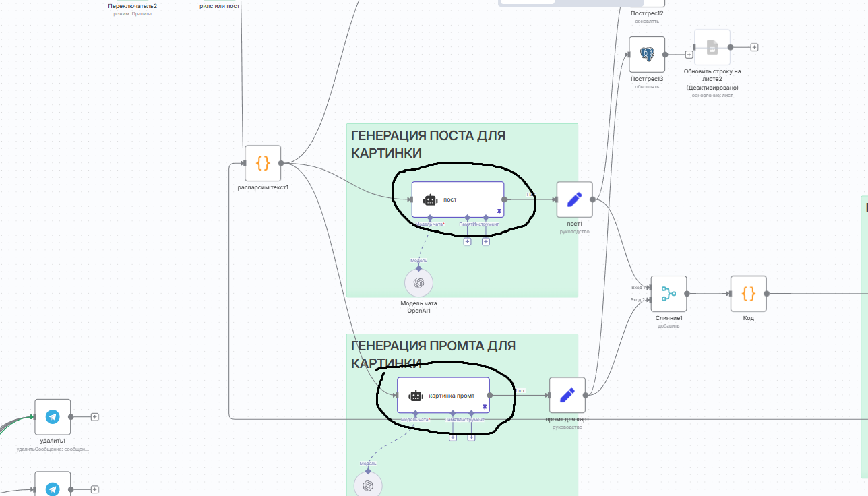
Task: Open the OpenAI model node under "картинка промт"
Action: [368, 484]
